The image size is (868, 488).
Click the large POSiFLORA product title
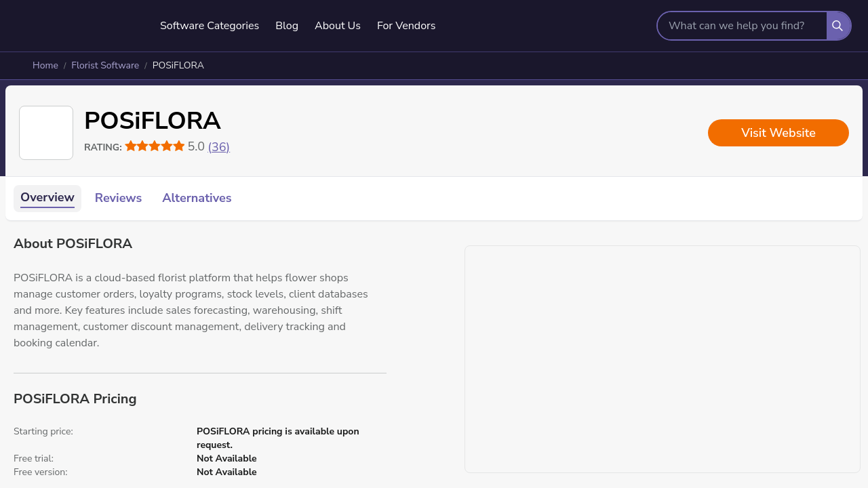pyautogui.click(x=152, y=121)
